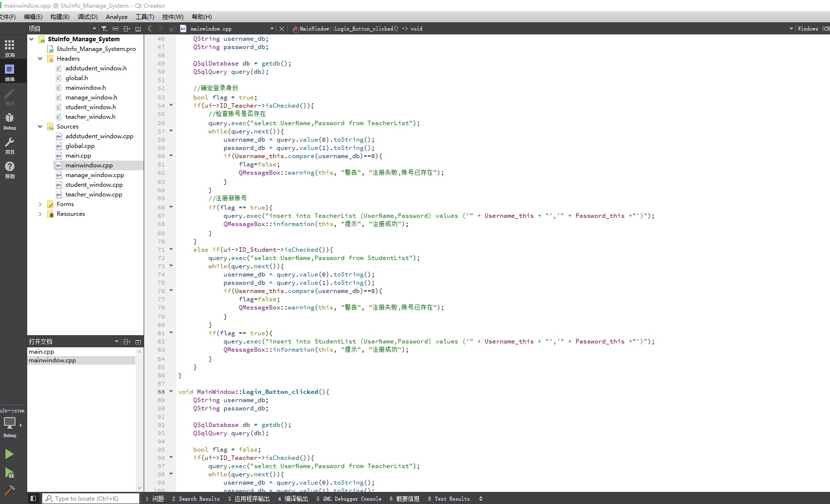This screenshot has height=504, width=830.
Task: Split the Open Documents panel
Action: [x=127, y=341]
